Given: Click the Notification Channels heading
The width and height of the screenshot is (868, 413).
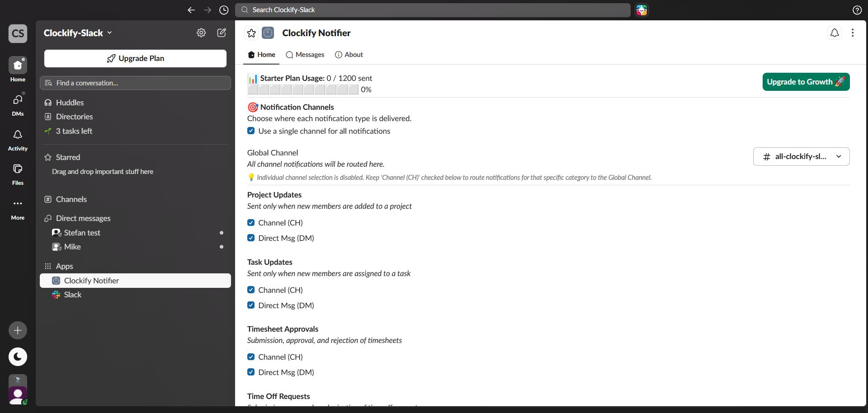Looking at the screenshot, I should point(297,107).
